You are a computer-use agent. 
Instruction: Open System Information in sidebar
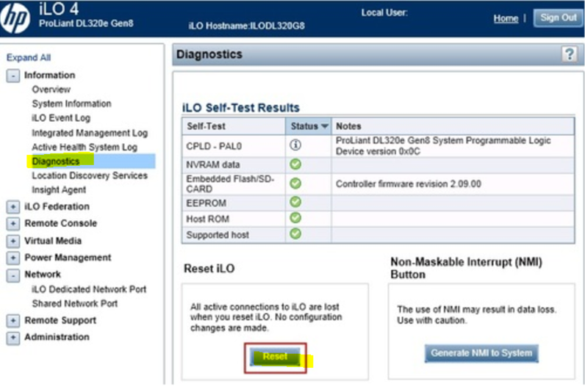[71, 104]
